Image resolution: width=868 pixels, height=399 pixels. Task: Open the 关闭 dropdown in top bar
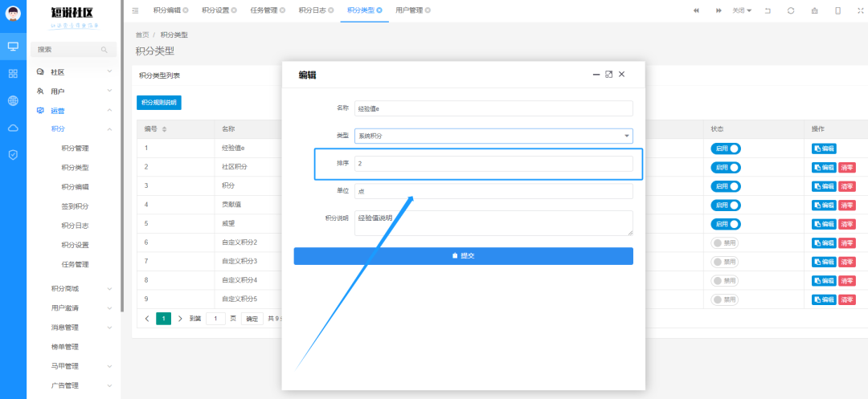pos(742,10)
